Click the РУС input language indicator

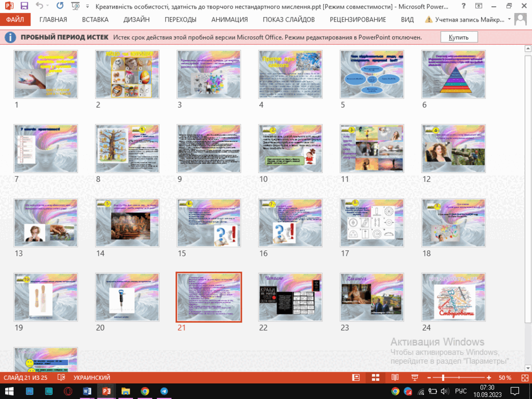(461, 391)
